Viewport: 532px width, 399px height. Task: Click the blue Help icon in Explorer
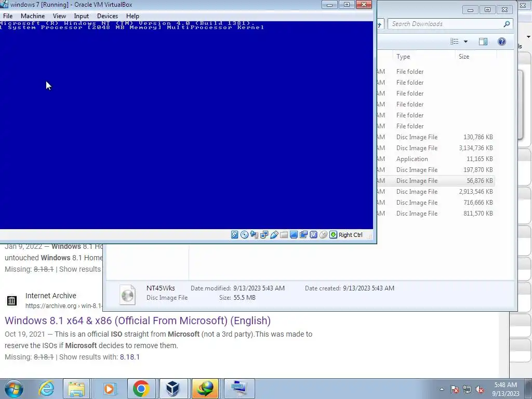(502, 42)
